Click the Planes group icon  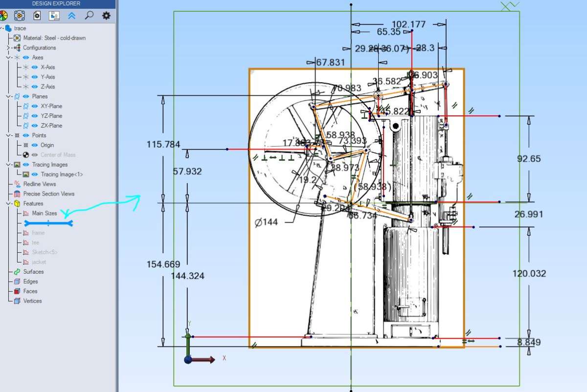pyautogui.click(x=17, y=96)
